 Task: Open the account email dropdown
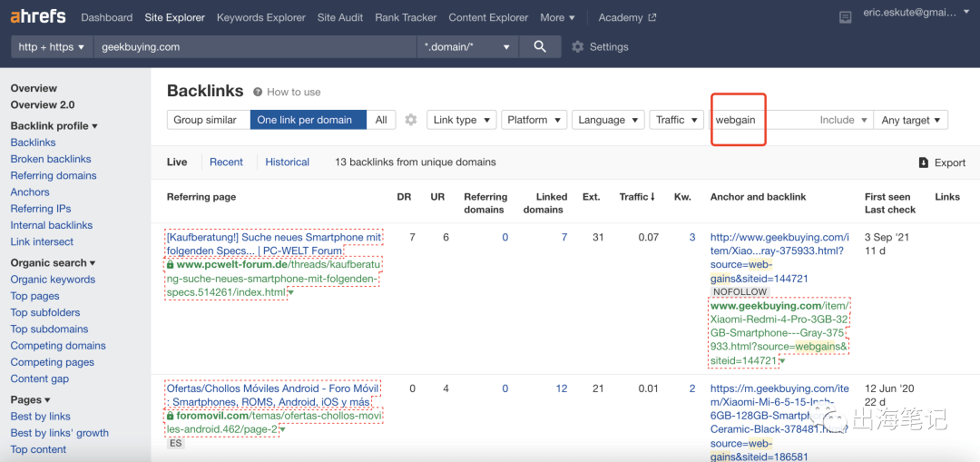916,12
